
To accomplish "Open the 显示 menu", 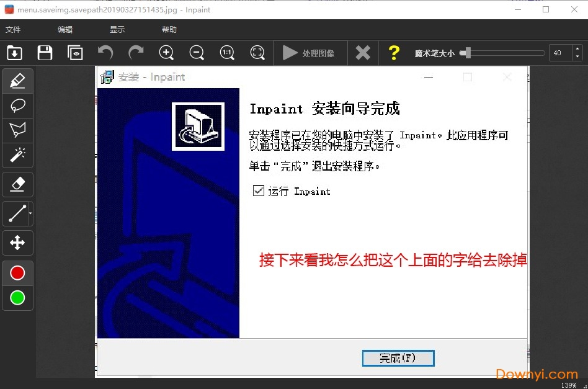I will (x=118, y=29).
